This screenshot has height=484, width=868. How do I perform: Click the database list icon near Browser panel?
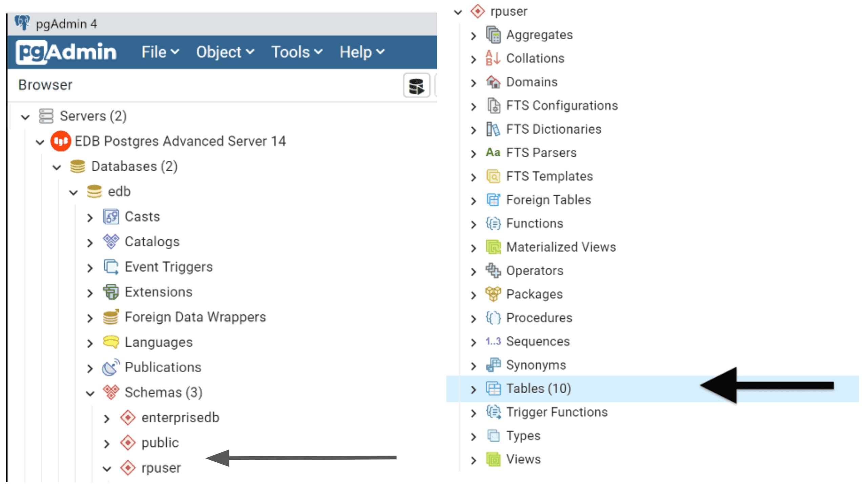click(416, 85)
